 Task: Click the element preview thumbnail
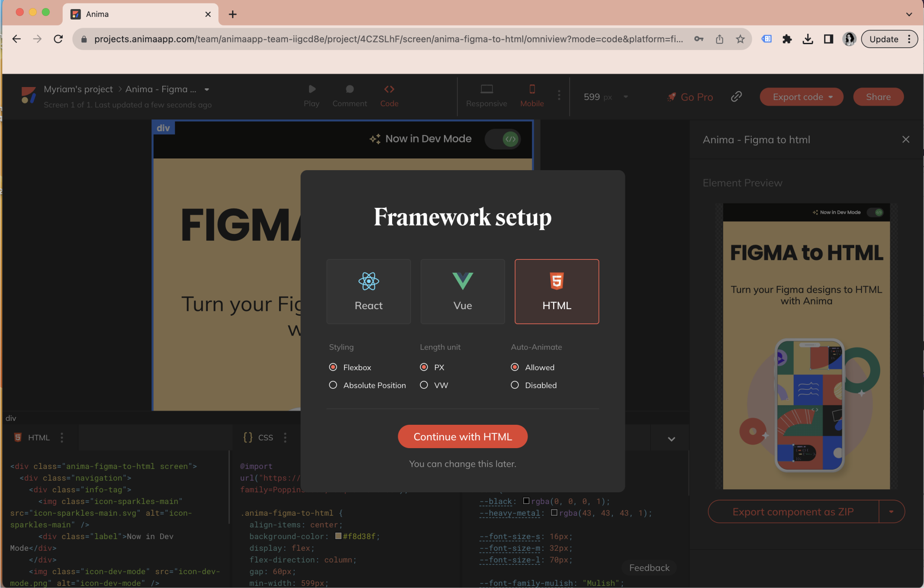coord(806,346)
